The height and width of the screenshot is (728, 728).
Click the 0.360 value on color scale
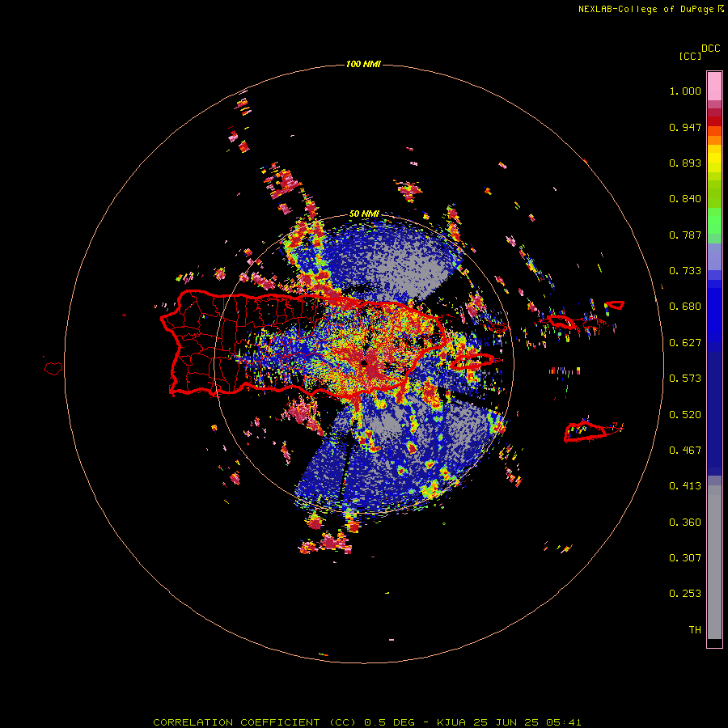(685, 523)
